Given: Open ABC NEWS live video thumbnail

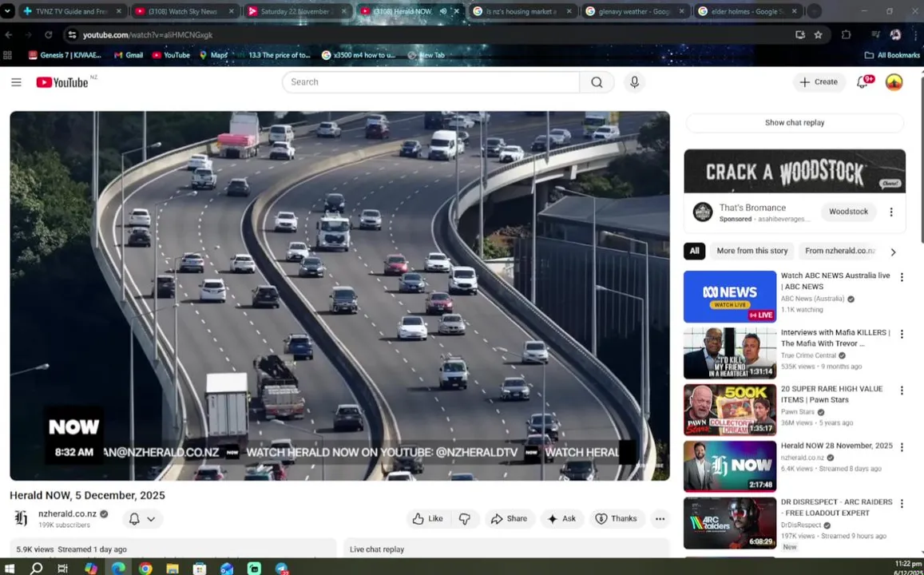Looking at the screenshot, I should click(729, 296).
